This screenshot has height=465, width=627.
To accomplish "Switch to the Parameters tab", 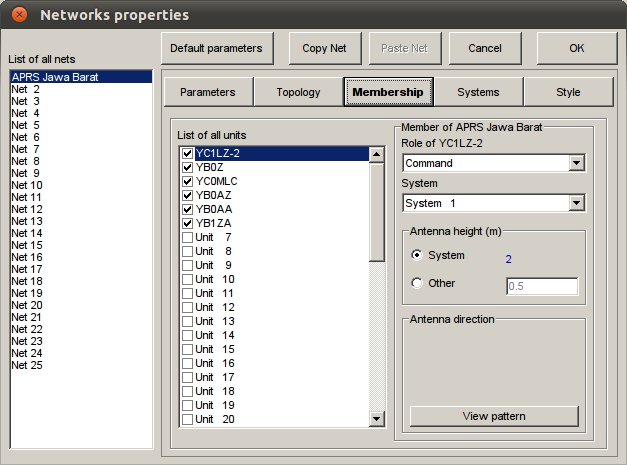I will [207, 93].
